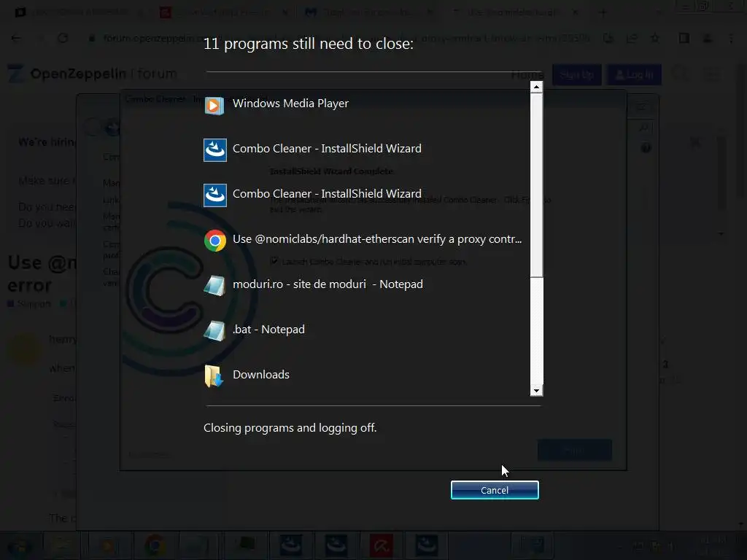Click the Chrome back arrow in the background browser
Image resolution: width=747 pixels, height=560 pixels.
coord(16,38)
